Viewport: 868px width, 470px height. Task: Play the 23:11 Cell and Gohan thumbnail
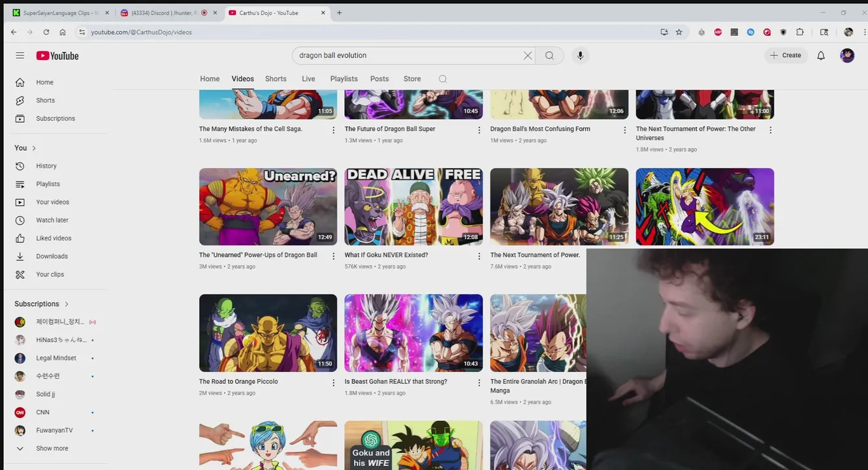tap(705, 207)
